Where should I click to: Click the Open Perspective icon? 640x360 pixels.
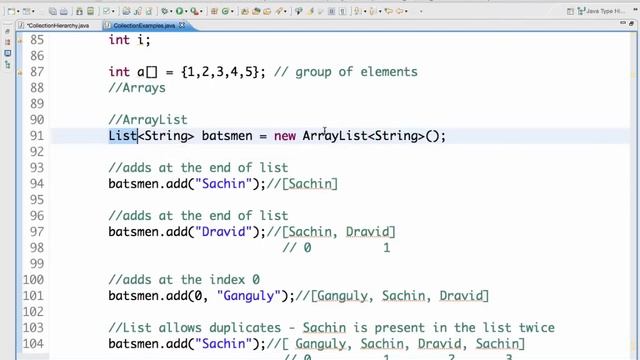tap(570, 11)
